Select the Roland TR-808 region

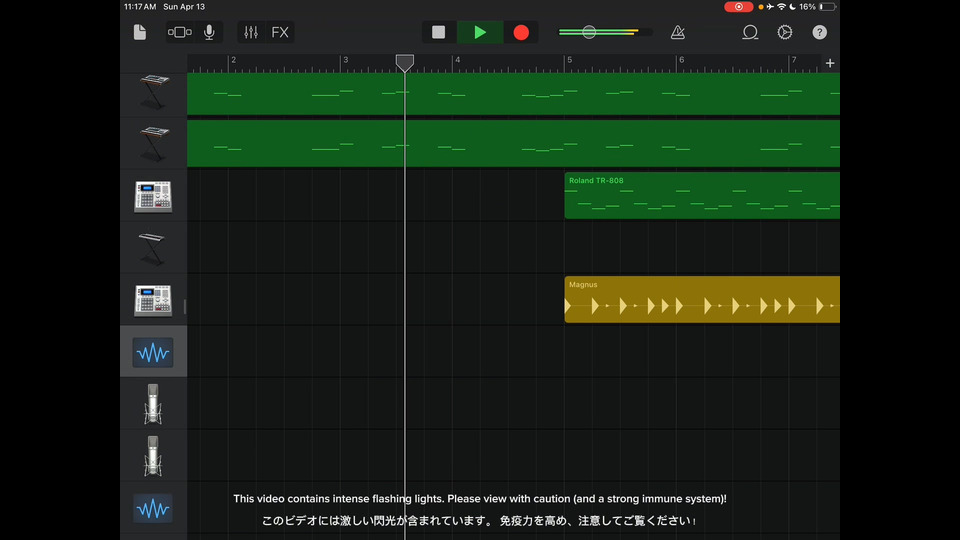coord(702,195)
